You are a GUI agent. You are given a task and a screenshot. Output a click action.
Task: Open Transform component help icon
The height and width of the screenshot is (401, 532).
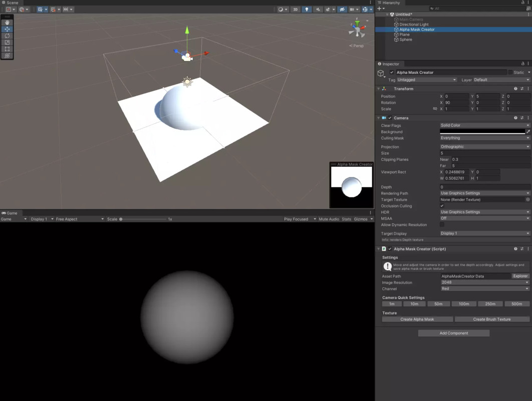515,89
